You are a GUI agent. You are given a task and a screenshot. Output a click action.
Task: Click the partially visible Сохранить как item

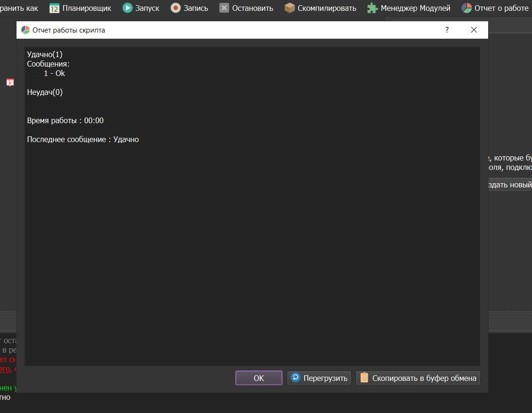[x=19, y=8]
